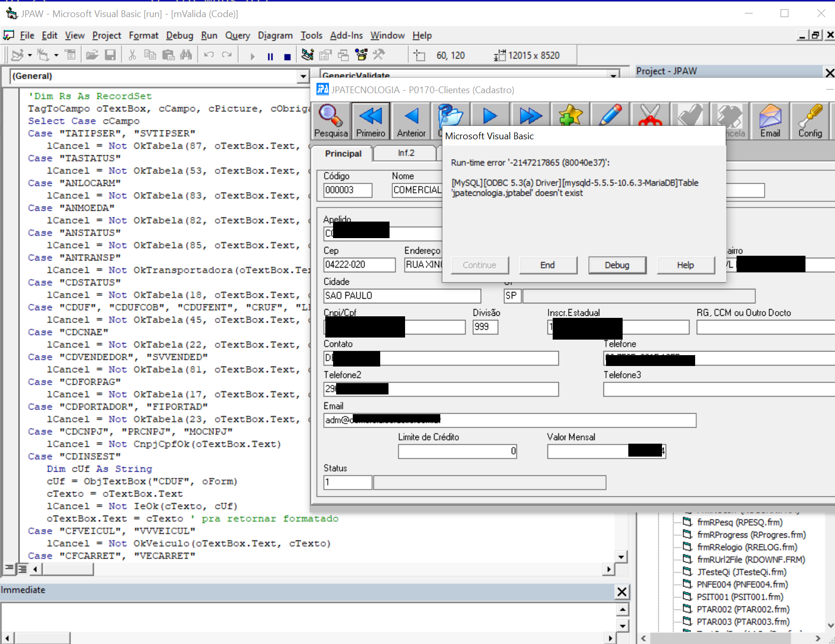Open the Toolbox hammer-and-wrench icon
The width and height of the screenshot is (835, 644).
pyautogui.click(x=379, y=55)
